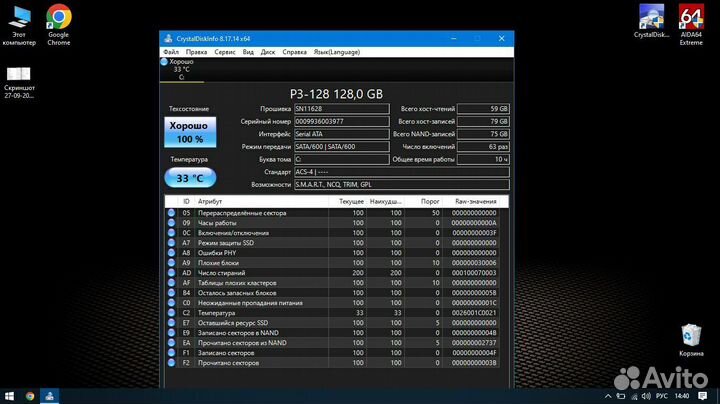Viewport: 720px width, 404px height.
Task: Click status icon of Плохие блоки row
Action: (171, 263)
